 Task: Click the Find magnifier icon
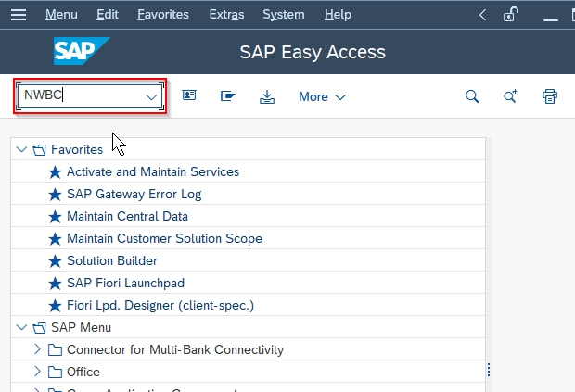472,96
